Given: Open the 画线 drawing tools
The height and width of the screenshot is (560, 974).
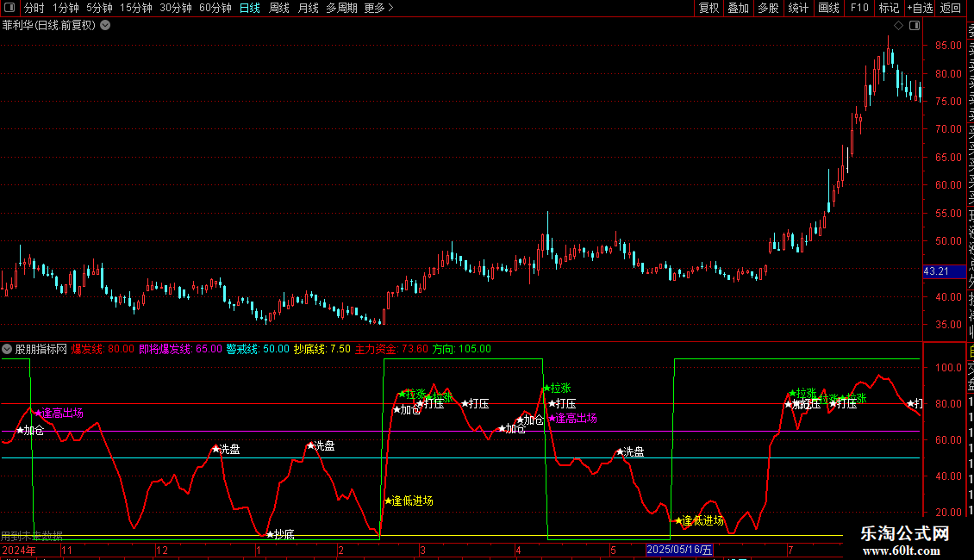Looking at the screenshot, I should tap(828, 8).
